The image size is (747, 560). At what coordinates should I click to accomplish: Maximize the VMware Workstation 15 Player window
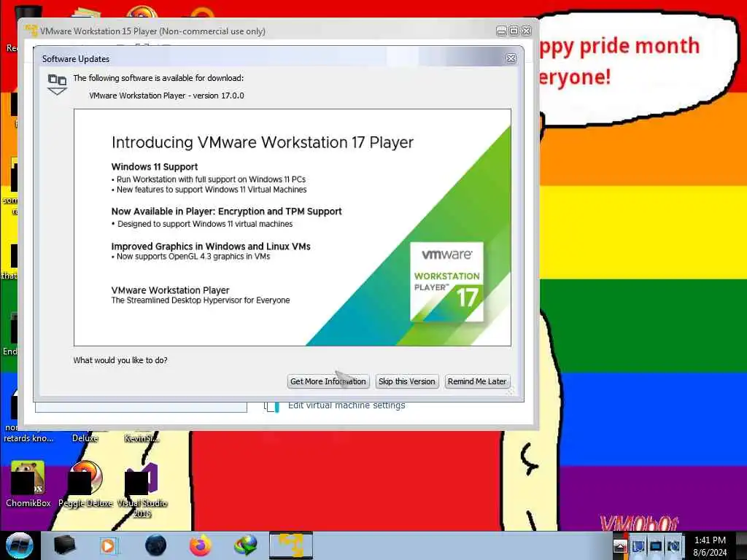pyautogui.click(x=514, y=31)
